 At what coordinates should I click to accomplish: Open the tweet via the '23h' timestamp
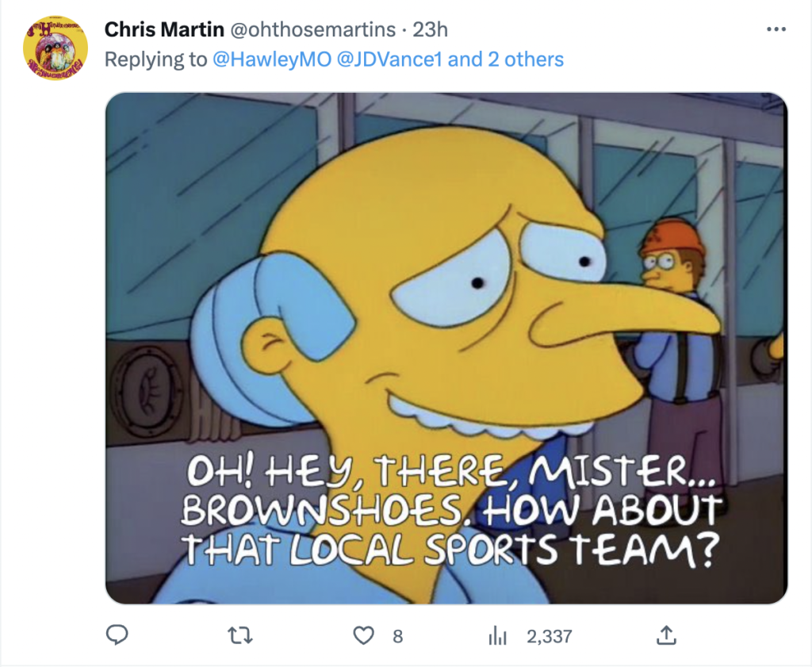(429, 29)
